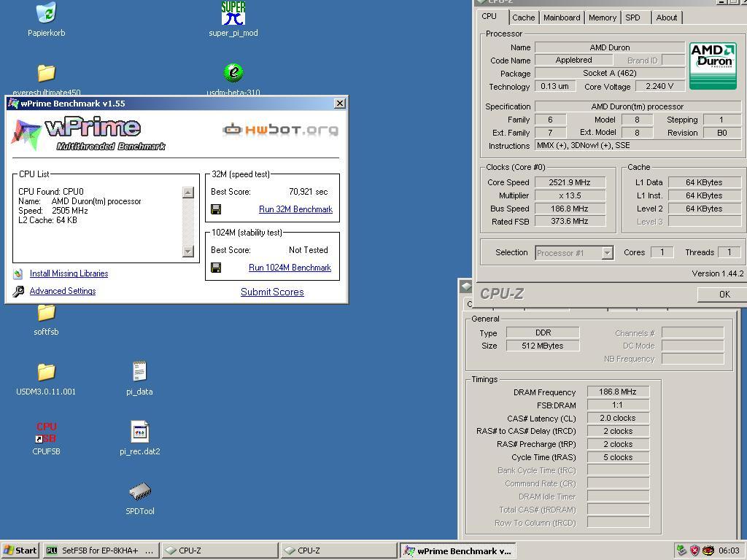Open the pi_data text file icon
The image size is (747, 560).
(x=139, y=371)
